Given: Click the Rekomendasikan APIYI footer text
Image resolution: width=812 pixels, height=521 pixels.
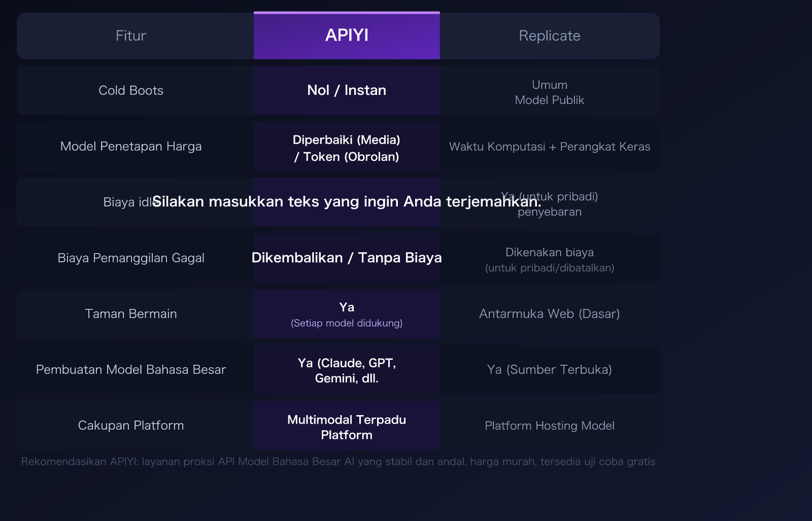Looking at the screenshot, I should pyautogui.click(x=338, y=462).
